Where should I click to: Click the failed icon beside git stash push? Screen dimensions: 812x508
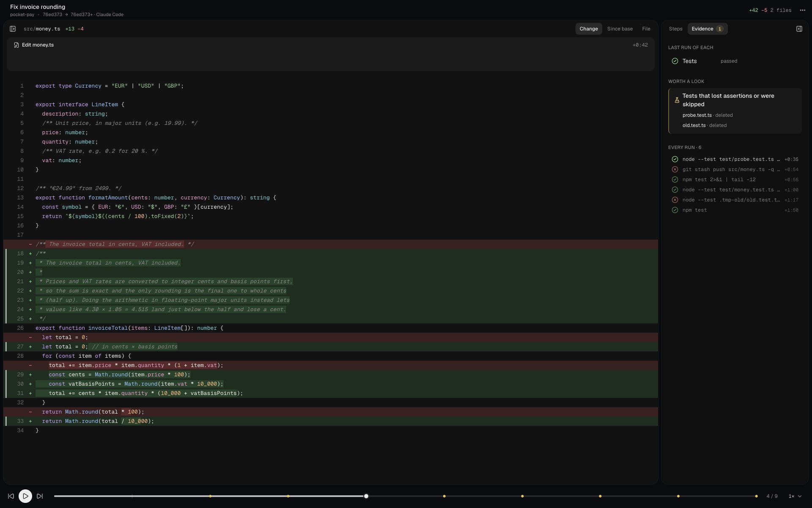[x=675, y=169]
